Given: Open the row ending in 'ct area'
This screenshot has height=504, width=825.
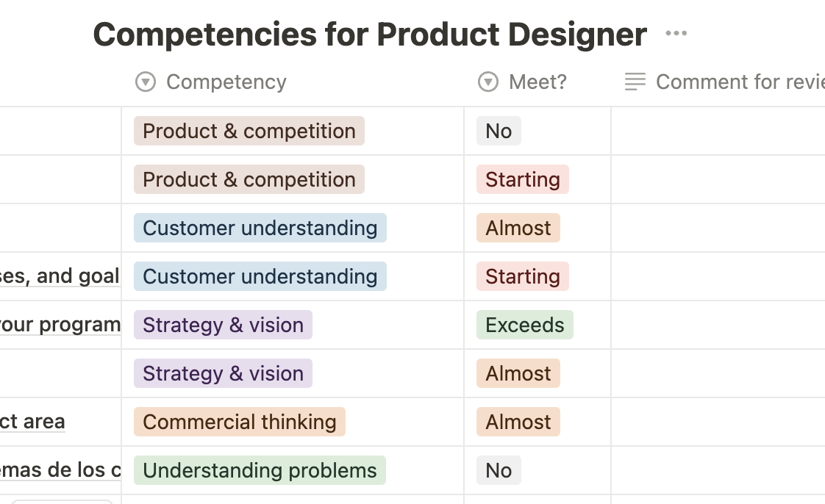Looking at the screenshot, I should tap(32, 422).
